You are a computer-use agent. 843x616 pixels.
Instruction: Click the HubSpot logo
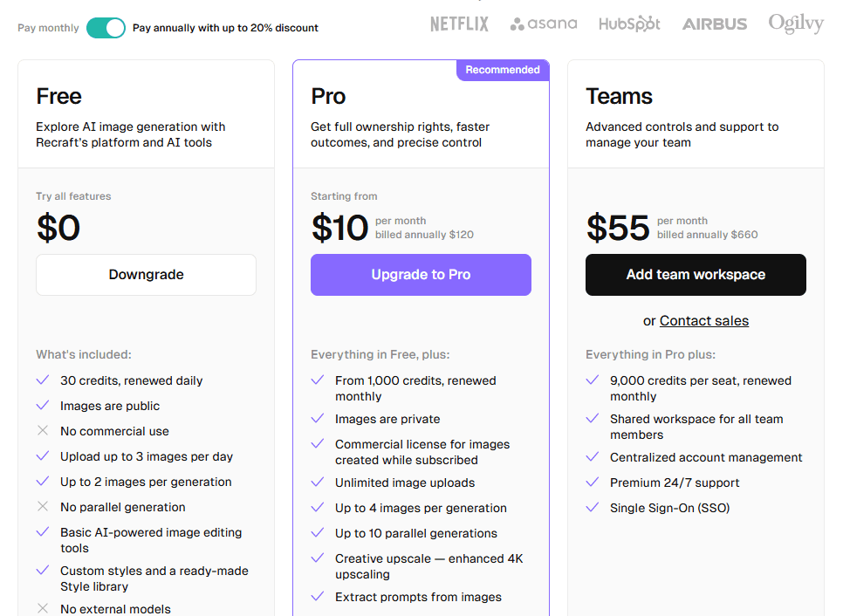pos(629,24)
